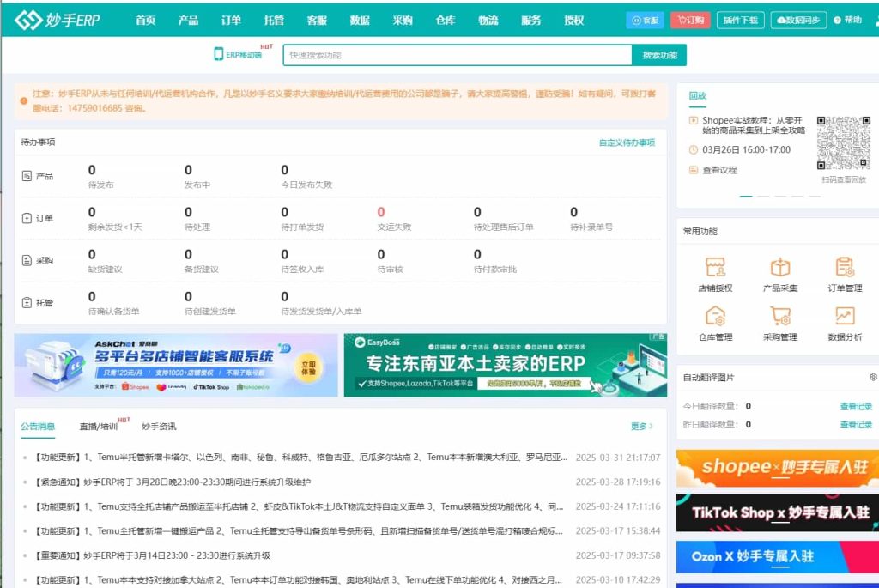The height and width of the screenshot is (588, 879).
Task: Open settings gear on 自动翻译图片 panel
Action: click(x=874, y=377)
